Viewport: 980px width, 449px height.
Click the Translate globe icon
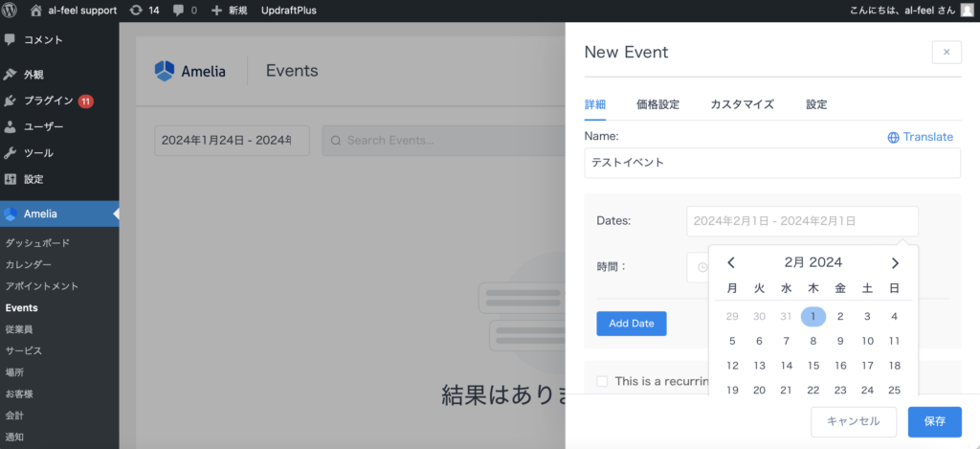click(x=893, y=137)
